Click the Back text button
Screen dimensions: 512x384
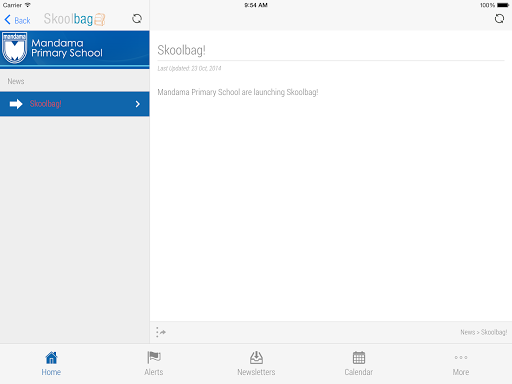point(22,21)
